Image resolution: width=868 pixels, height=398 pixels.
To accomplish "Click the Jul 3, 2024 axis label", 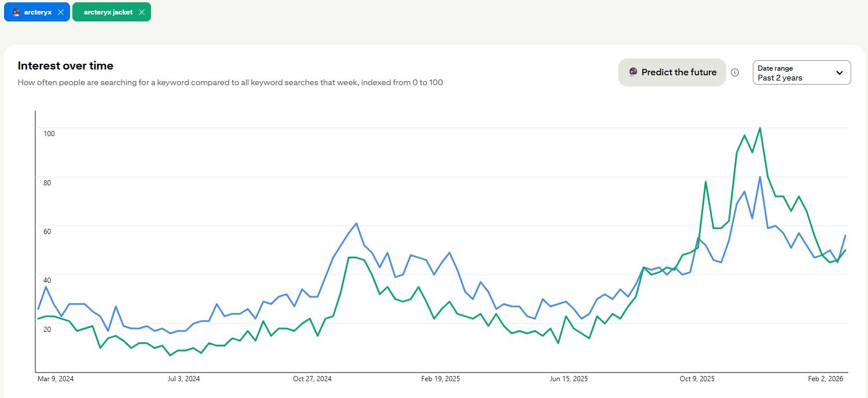I will [x=183, y=379].
